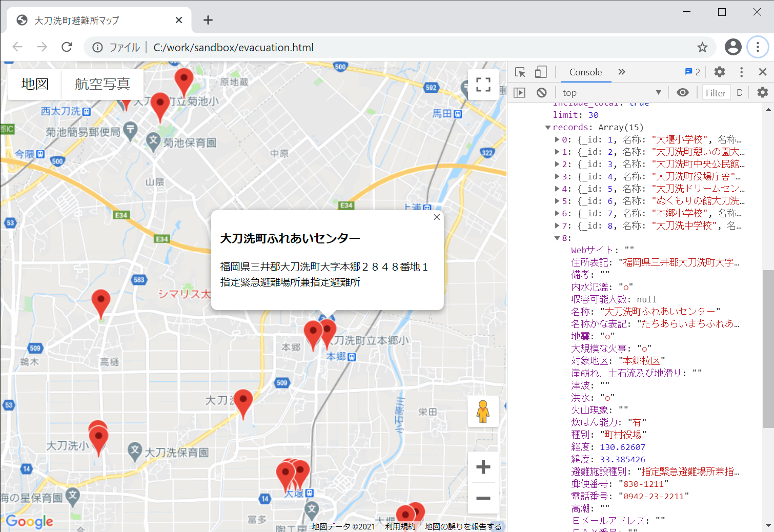Expand record 1 大刀洗町憩いの園
The height and width of the screenshot is (532, 774).
click(x=557, y=152)
